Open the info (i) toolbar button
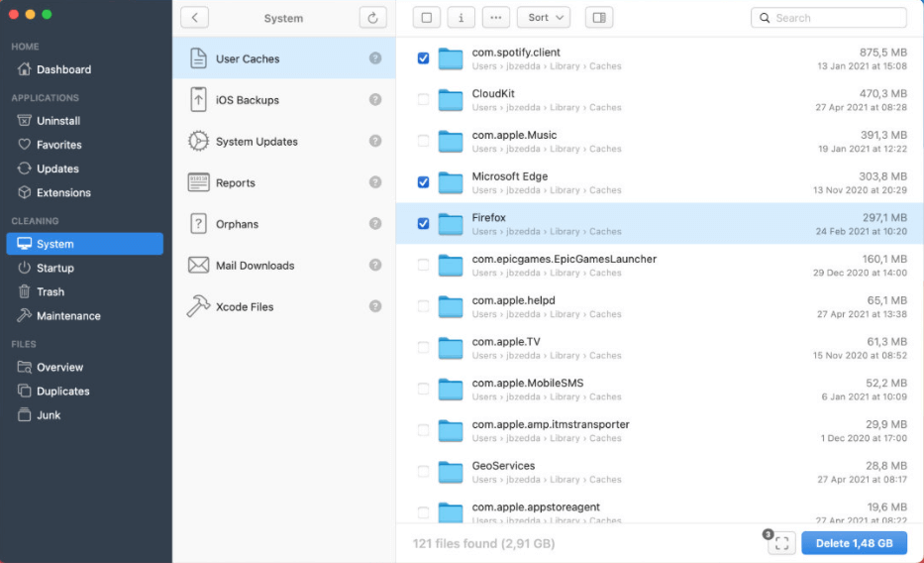Image resolution: width=924 pixels, height=563 pixels. tap(461, 18)
